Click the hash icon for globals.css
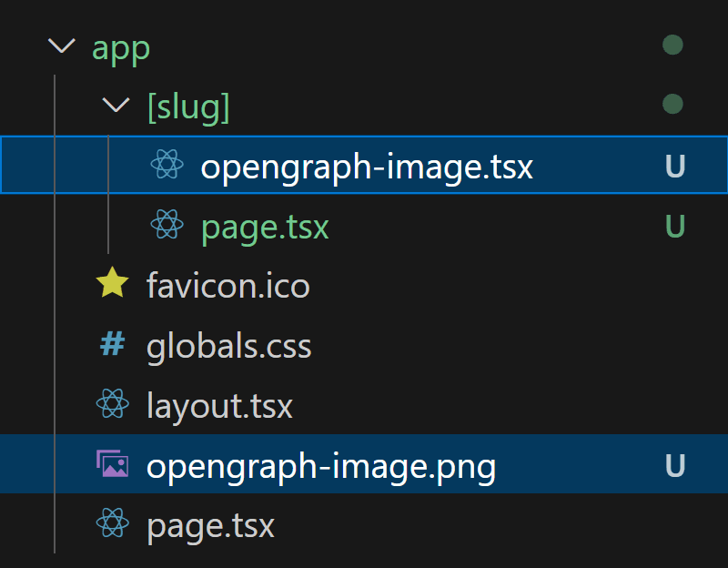This screenshot has width=728, height=568. pyautogui.click(x=112, y=346)
